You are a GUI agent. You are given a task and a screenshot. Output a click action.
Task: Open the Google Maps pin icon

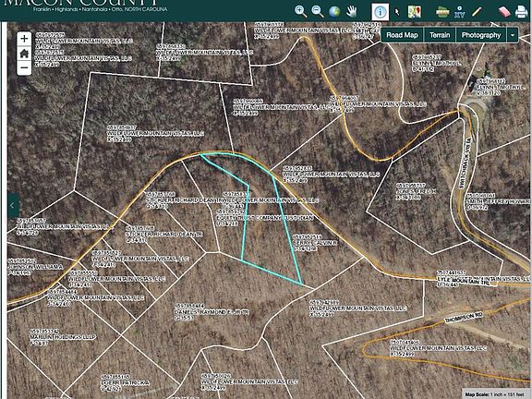pos(415,12)
